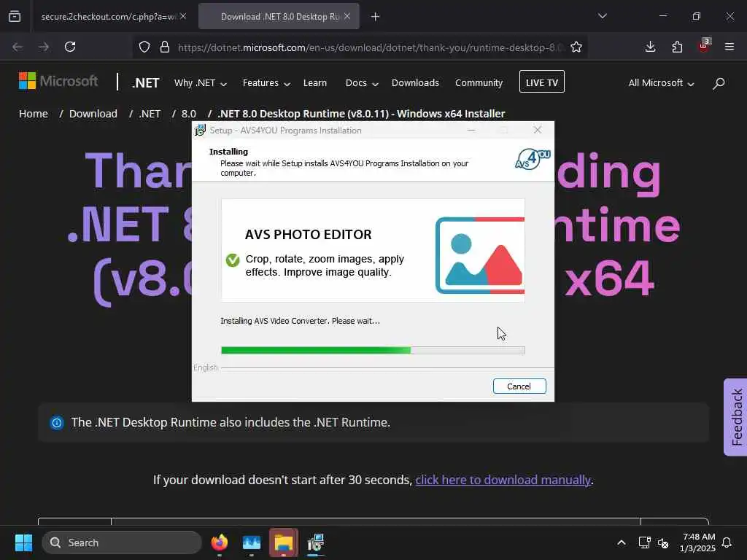This screenshot has height=560, width=747.
Task: Open the notifications bell icon
Action: (x=727, y=542)
